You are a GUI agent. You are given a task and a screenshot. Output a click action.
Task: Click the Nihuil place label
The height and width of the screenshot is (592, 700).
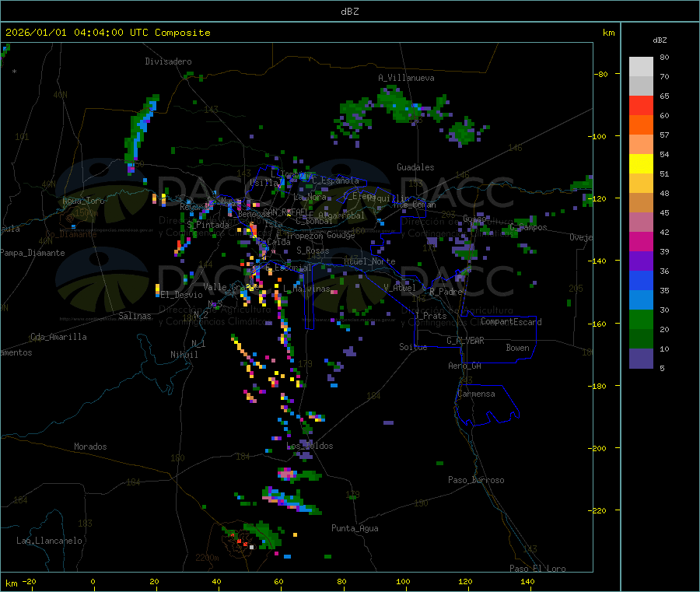click(x=184, y=355)
